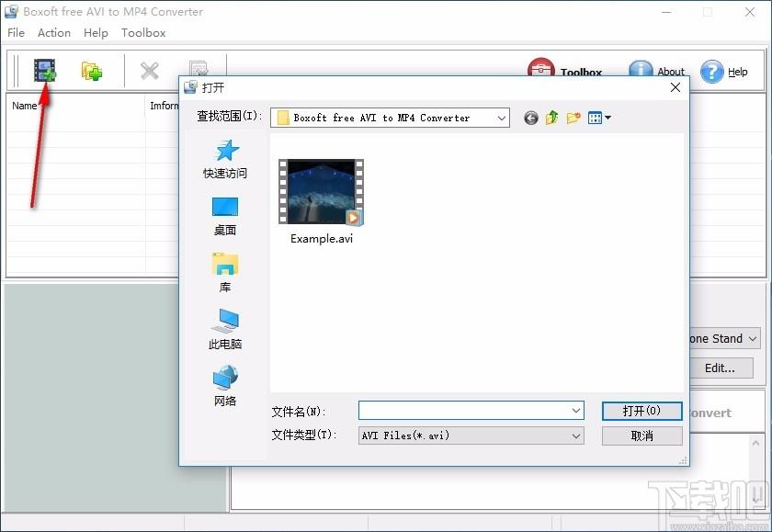Select 此电脑 in the sidebar
The image size is (772, 532).
tap(225, 329)
